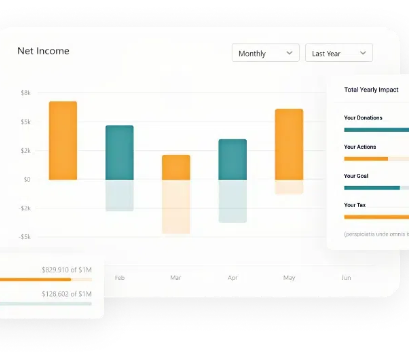Click the Your Actions progress bar
Screen dimensions: 409x360
click(x=376, y=159)
